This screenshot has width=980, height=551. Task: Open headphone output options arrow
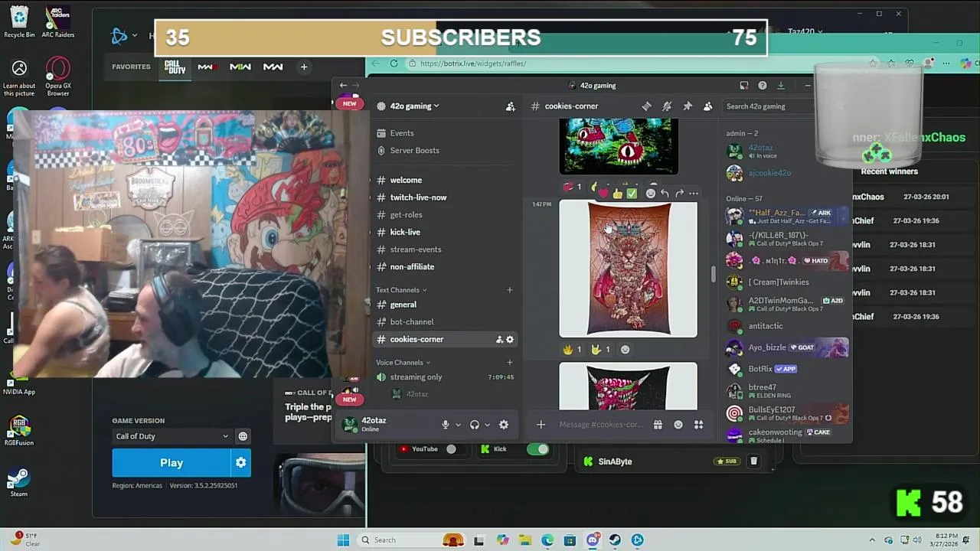coord(487,425)
